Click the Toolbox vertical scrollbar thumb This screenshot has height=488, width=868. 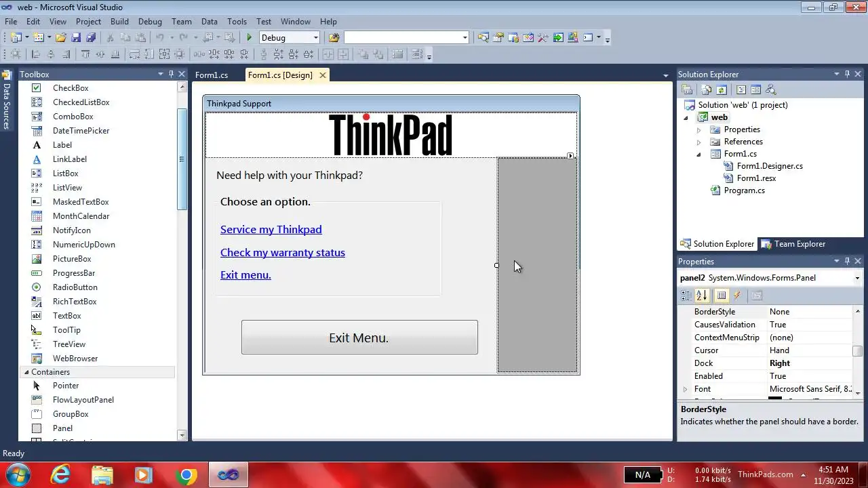[x=182, y=159]
